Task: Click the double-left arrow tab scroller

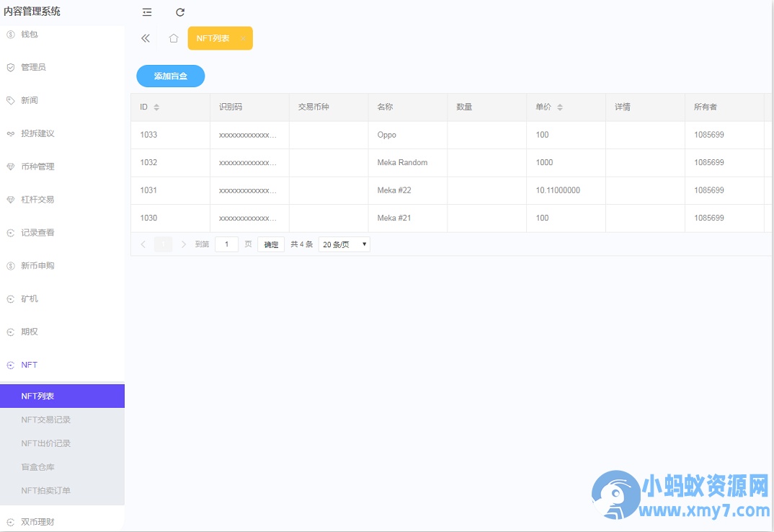Action: point(145,38)
